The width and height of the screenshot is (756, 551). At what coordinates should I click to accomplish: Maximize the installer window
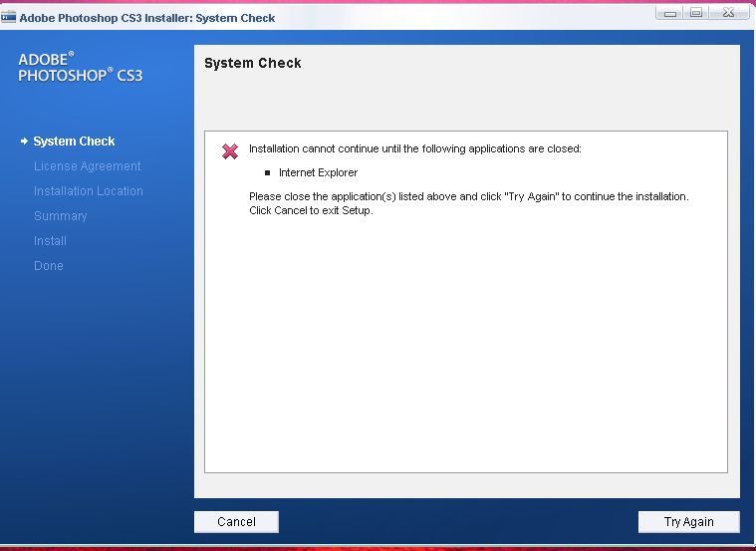(695, 13)
